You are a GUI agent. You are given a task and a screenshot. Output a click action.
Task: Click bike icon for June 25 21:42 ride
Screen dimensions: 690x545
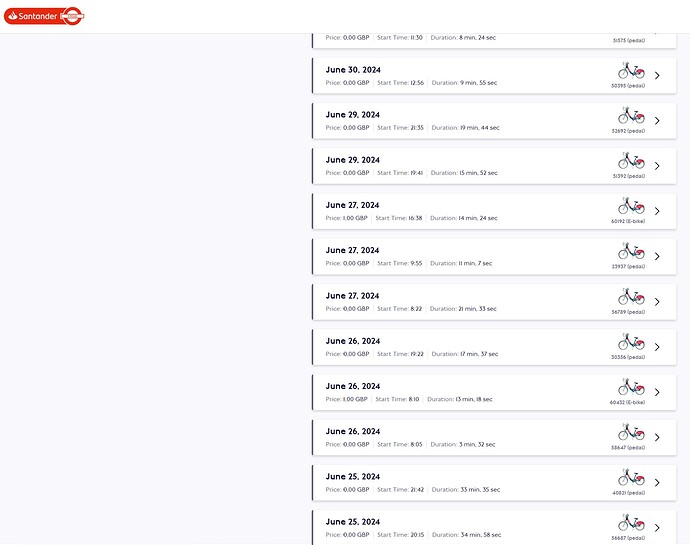(631, 478)
